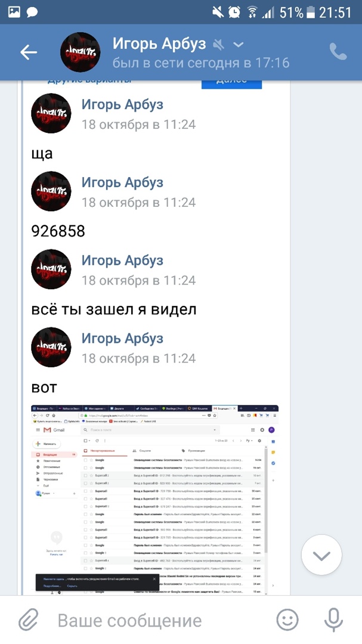Tap the avatar next to message '926858'
This screenshot has height=644, width=362.
(51, 191)
